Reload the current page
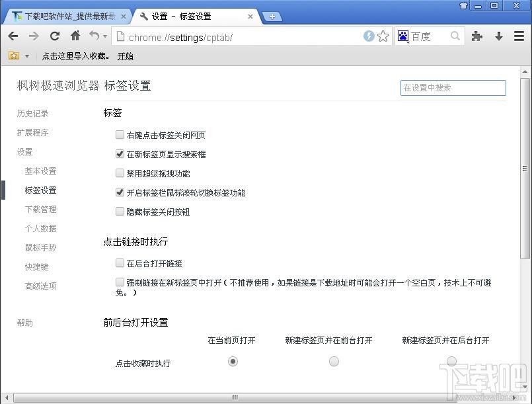The image size is (532, 404). (x=55, y=36)
